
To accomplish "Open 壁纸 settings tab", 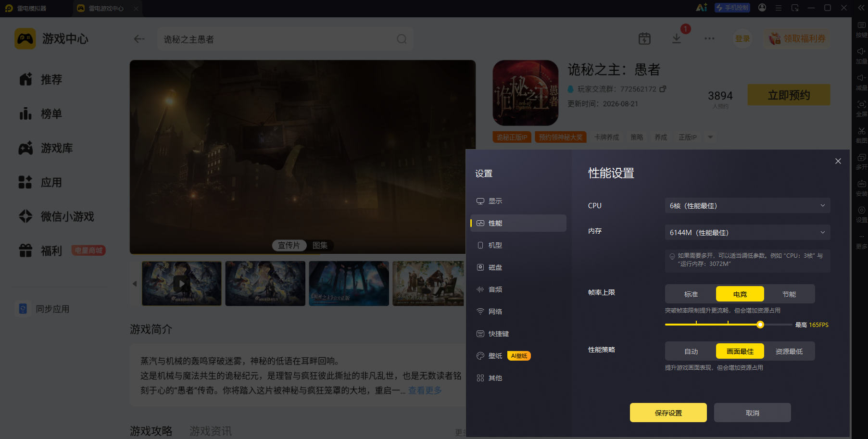I will pyautogui.click(x=518, y=356).
